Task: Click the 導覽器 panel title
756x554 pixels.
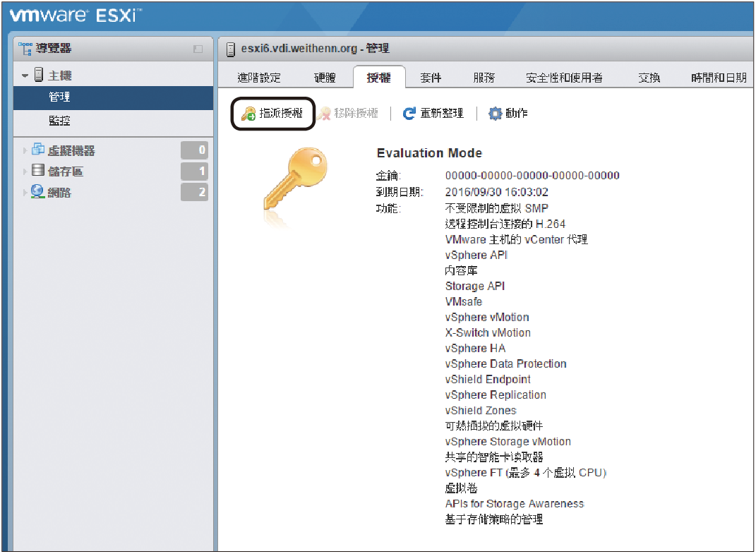Action: point(54,48)
